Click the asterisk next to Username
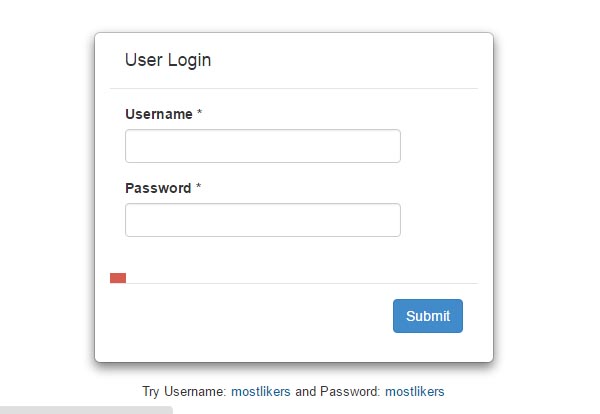This screenshot has height=414, width=600. point(200,114)
